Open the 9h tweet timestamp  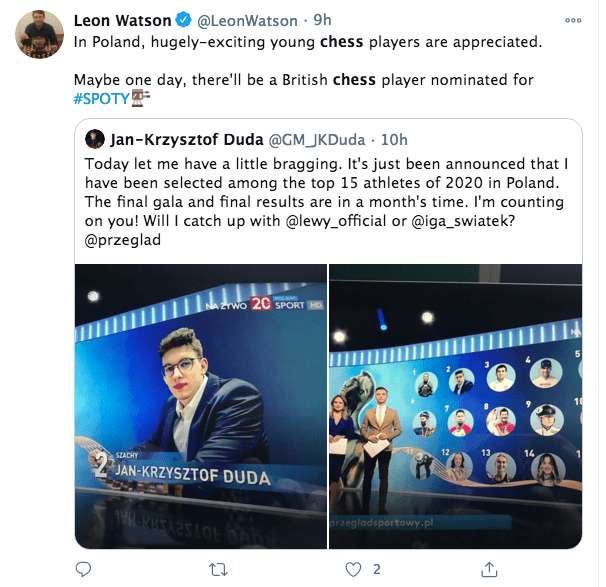pyautogui.click(x=322, y=20)
